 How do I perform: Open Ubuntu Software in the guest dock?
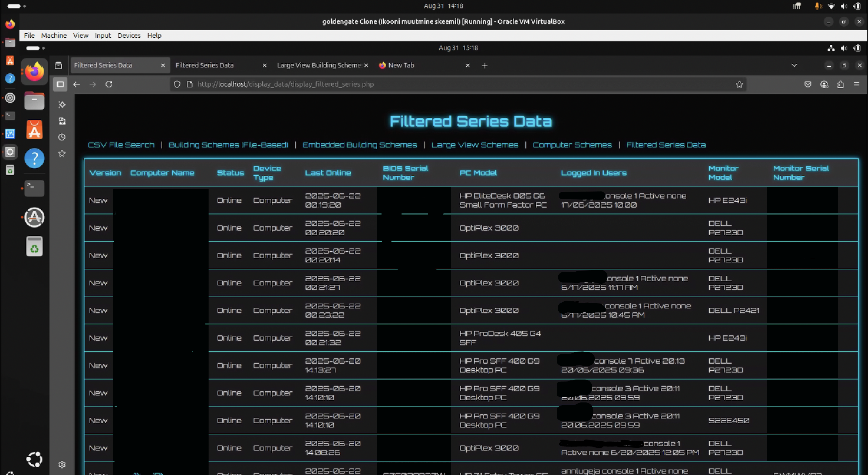click(34, 129)
